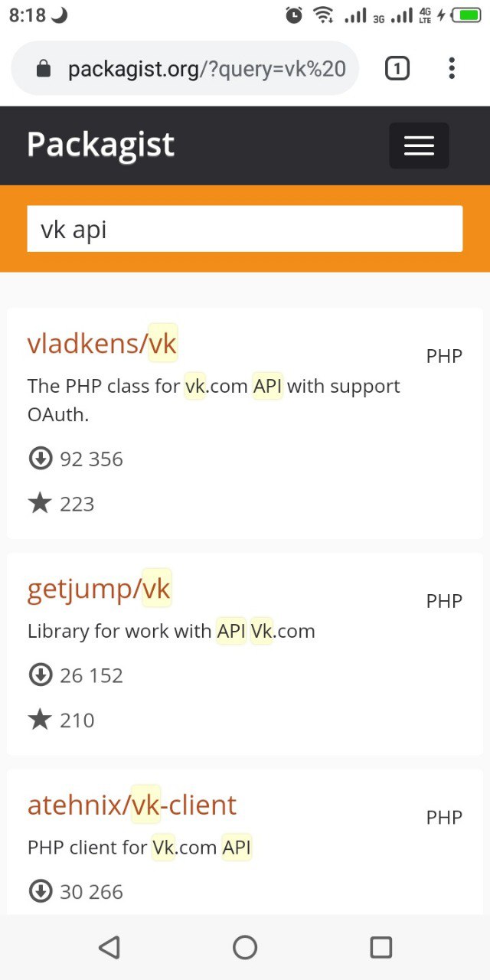Viewport: 490px width, 980px height.
Task: Click the Packagist logo title
Action: (x=100, y=145)
